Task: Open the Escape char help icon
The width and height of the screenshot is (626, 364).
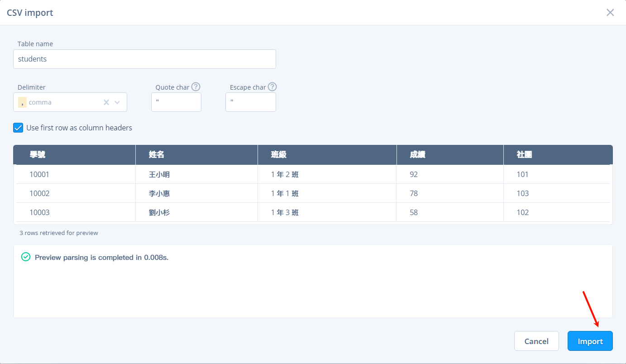Action: pos(272,87)
